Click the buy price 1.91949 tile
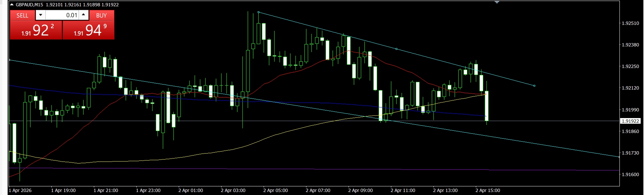Image resolution: width=644 pixels, height=195 pixels. (x=89, y=31)
